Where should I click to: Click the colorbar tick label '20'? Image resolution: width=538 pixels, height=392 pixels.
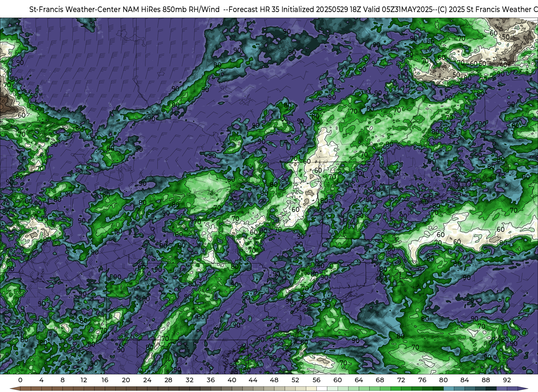coord(126,380)
